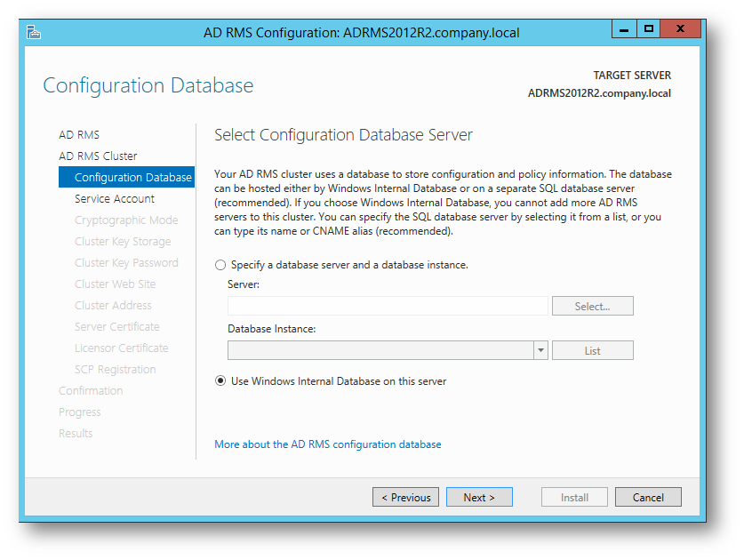Switch to Service Account step
This screenshot has height=560, width=744.
[115, 199]
